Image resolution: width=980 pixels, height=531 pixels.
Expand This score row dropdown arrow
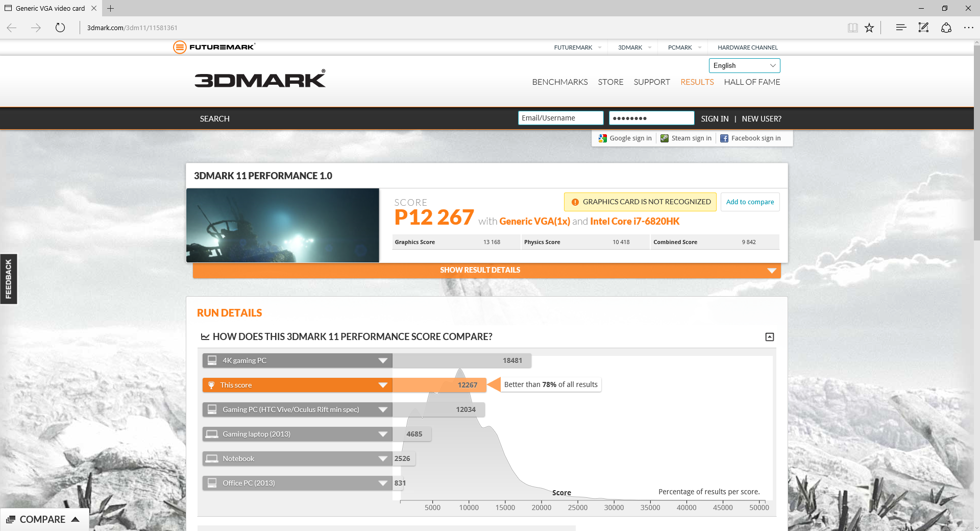point(383,385)
